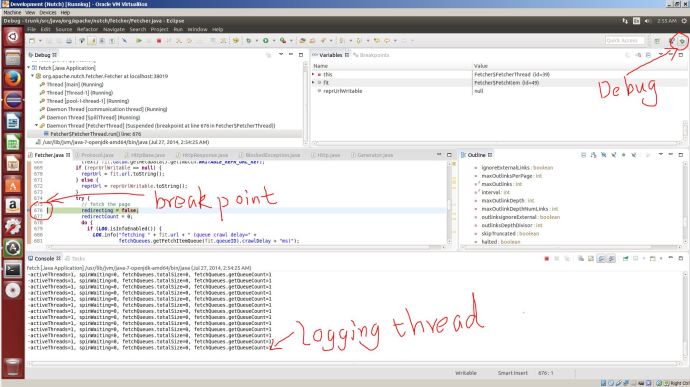
Task: Open LibreOffice Writer from launcher
Action: 13,121
